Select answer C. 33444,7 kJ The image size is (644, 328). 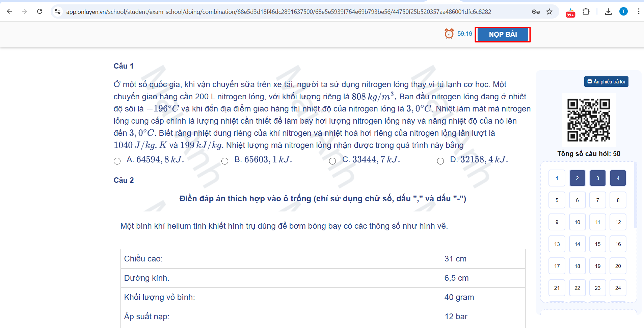pyautogui.click(x=332, y=161)
